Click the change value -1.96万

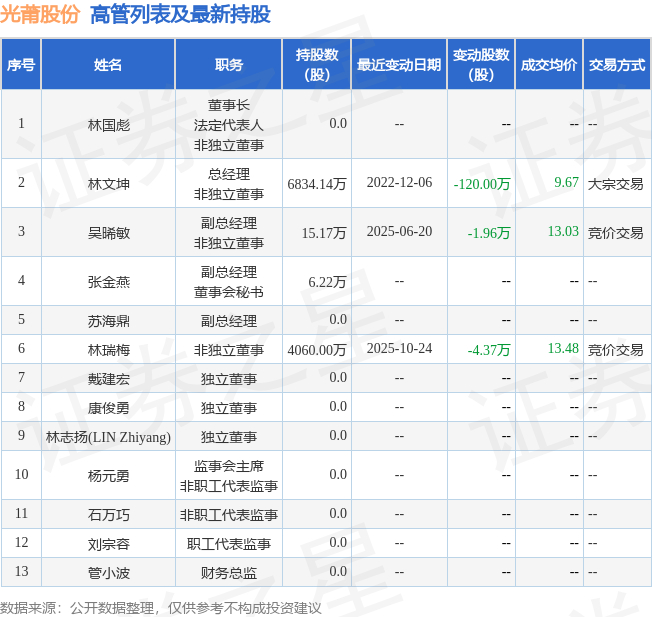pyautogui.click(x=489, y=233)
